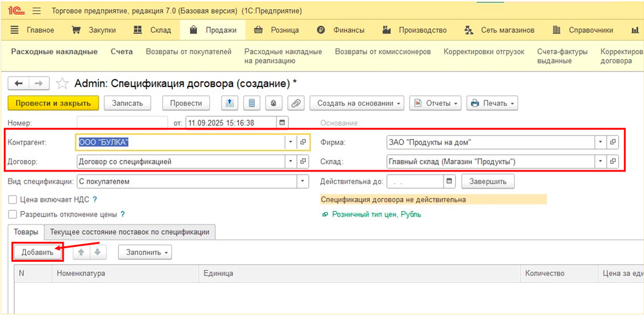Switch to 'Текущее состояние поставок по спецификации' tab
644x316 pixels.
click(130, 232)
